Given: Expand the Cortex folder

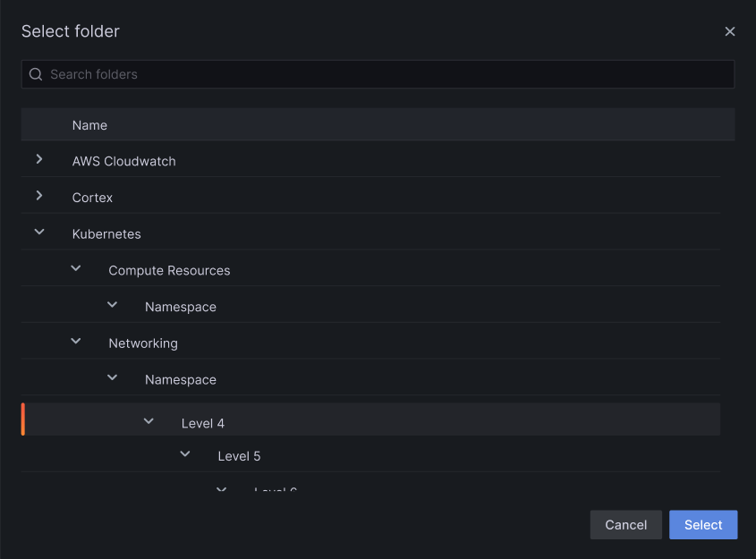Looking at the screenshot, I should click(x=39, y=197).
